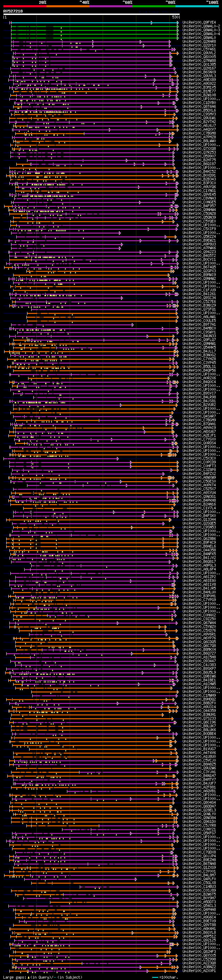222x980 pixels.
Task: Select label UniRef100_B3M1V5
Action: click(199, 88)
